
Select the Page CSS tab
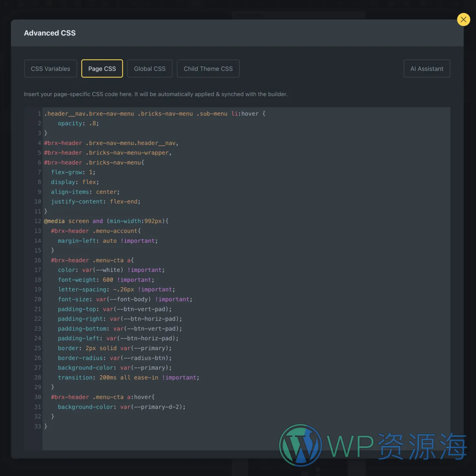pyautogui.click(x=102, y=69)
